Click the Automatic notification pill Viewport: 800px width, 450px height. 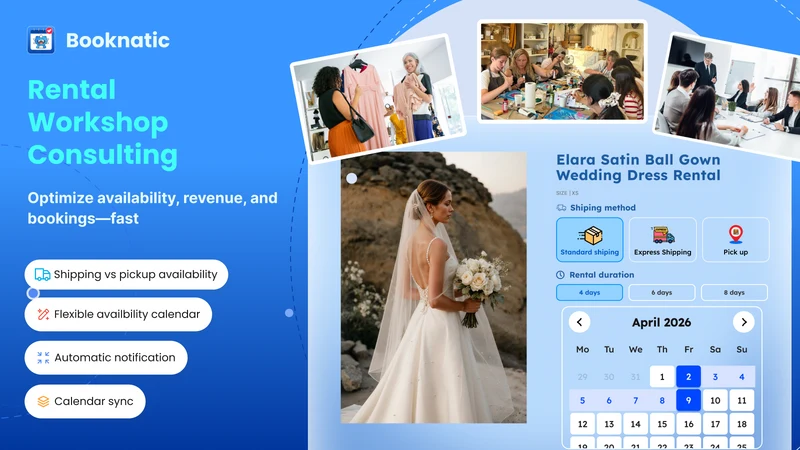point(106,358)
